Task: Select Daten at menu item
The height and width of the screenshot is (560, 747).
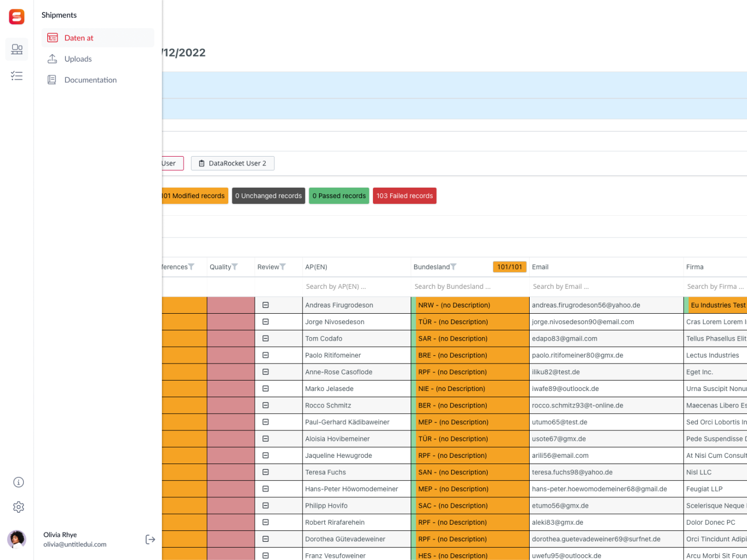Action: pos(98,38)
